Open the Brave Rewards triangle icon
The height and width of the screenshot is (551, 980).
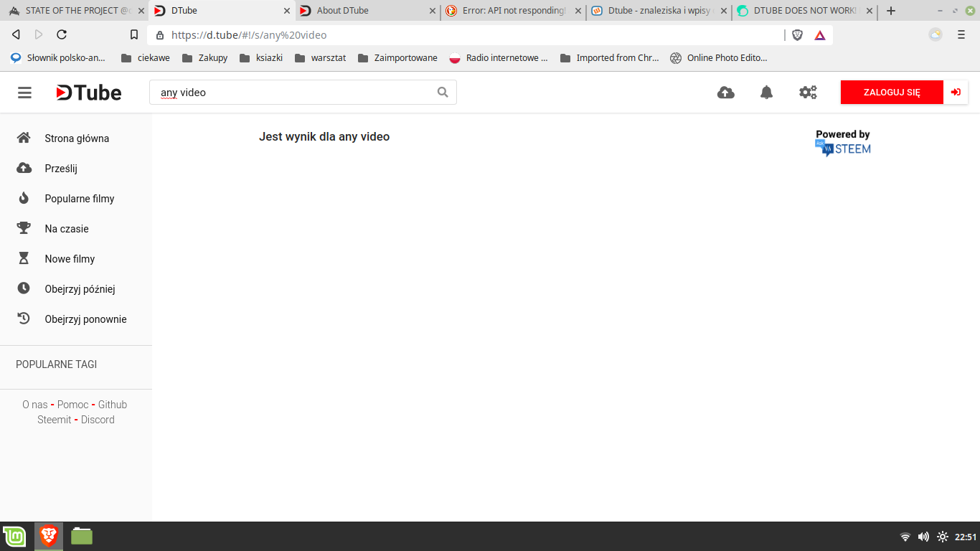click(820, 34)
